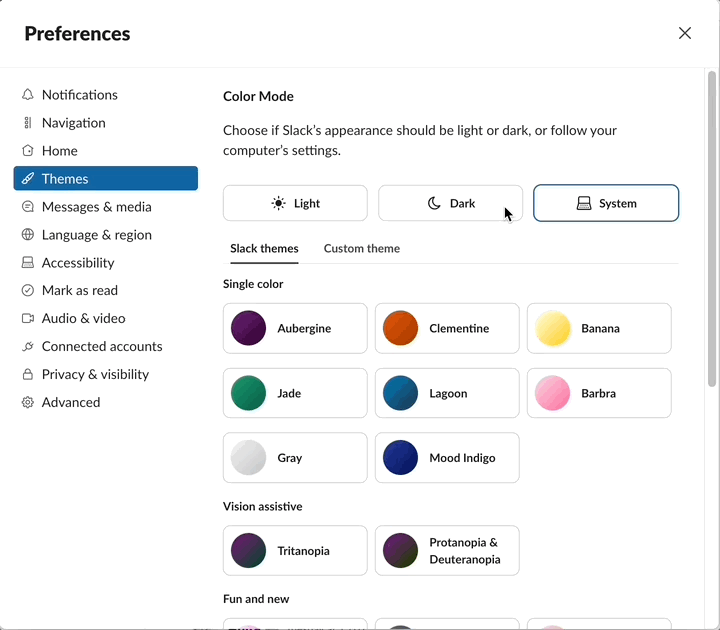Open Language & region settings
This screenshot has height=630, width=720.
tap(96, 235)
